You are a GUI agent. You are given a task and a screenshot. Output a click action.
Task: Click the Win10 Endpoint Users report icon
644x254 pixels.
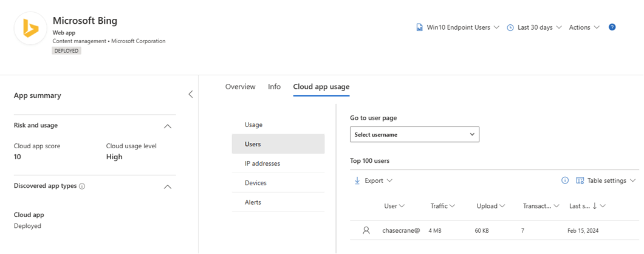pyautogui.click(x=419, y=27)
